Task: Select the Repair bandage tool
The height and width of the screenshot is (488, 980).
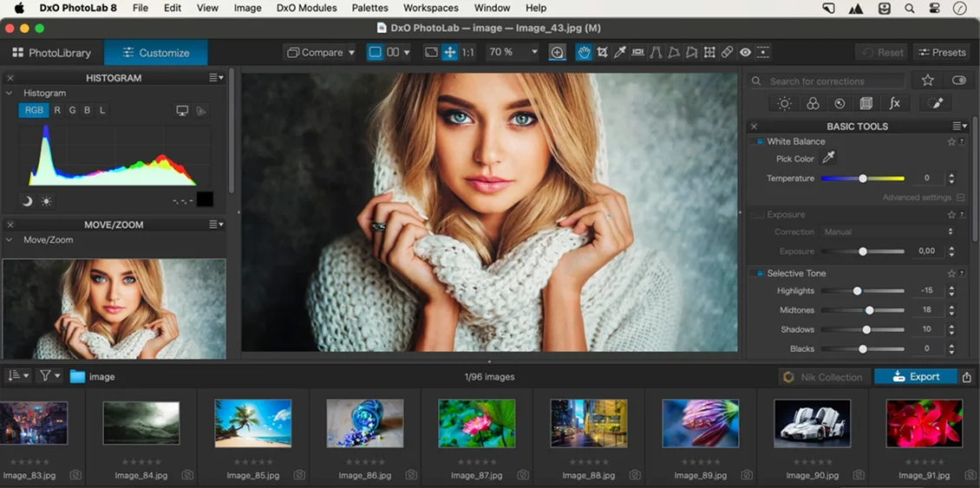Action: (x=727, y=53)
